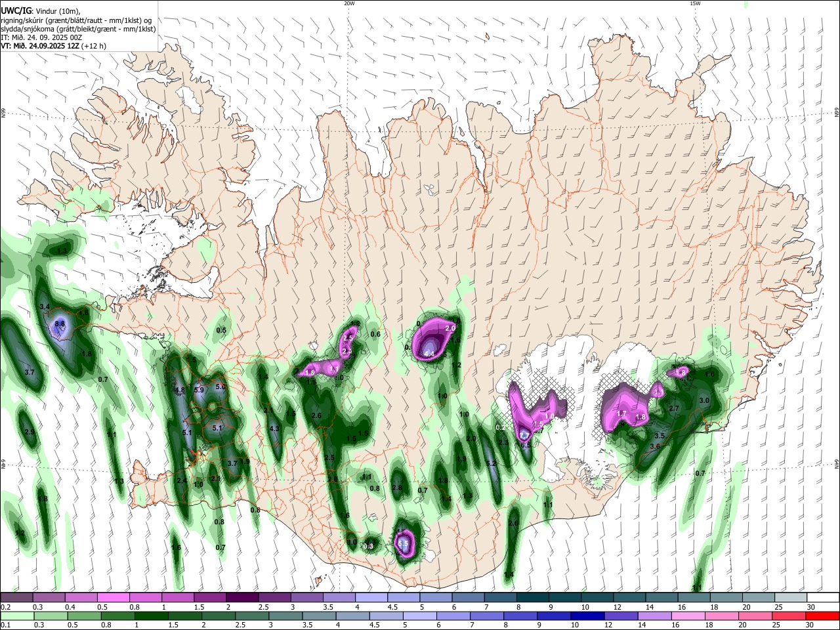840x630 pixels.
Task: Click the 5.9 precipitation value
Action: coord(199,390)
